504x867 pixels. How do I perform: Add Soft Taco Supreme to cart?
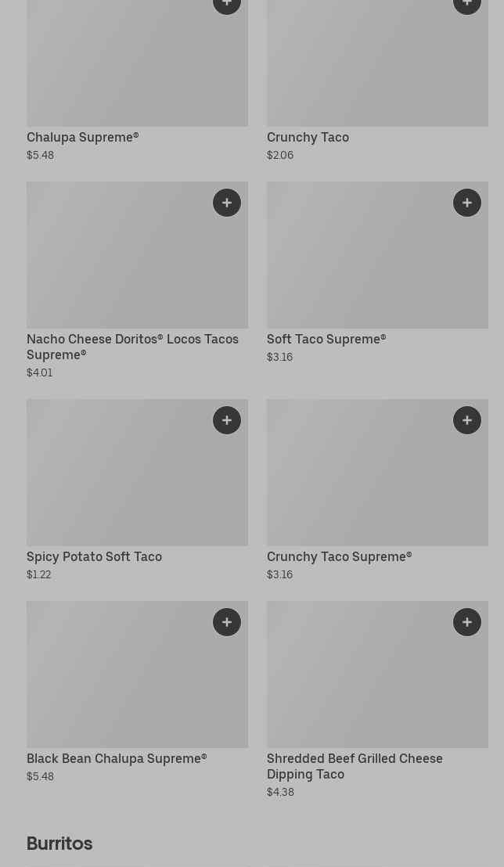pyautogui.click(x=467, y=203)
